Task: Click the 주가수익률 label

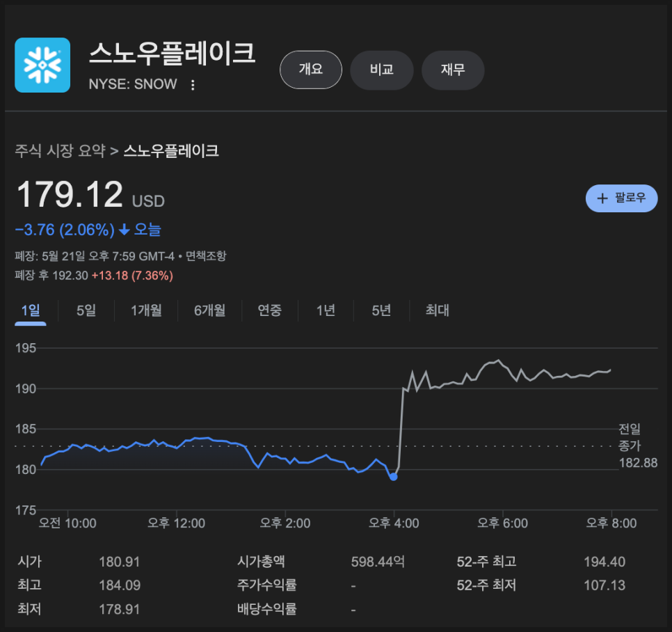Action: pyautogui.click(x=267, y=585)
